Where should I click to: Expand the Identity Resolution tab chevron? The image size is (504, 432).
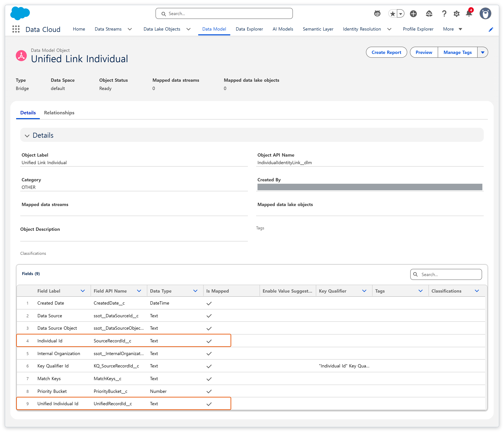pyautogui.click(x=389, y=29)
